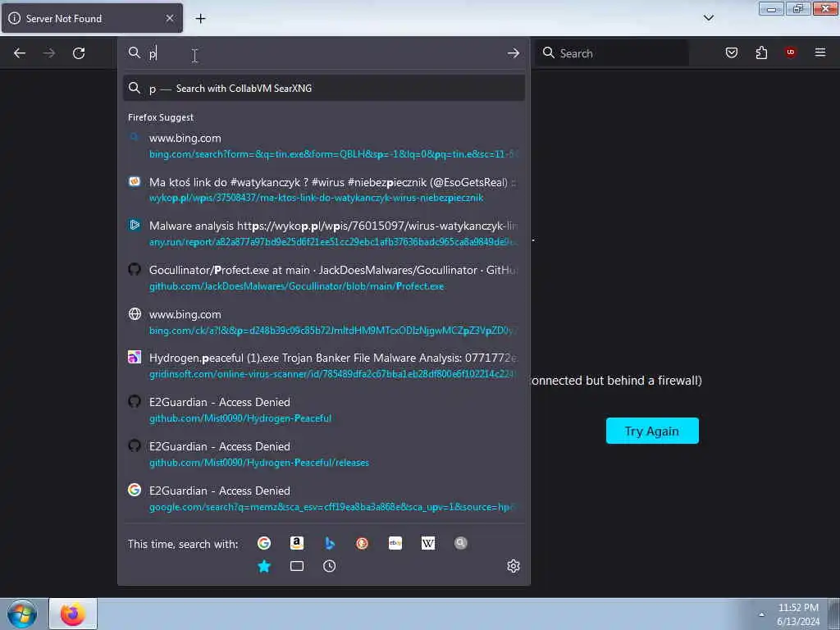Open the google.com memz search suggestion
Screen dimensions: 840x630
(x=323, y=498)
